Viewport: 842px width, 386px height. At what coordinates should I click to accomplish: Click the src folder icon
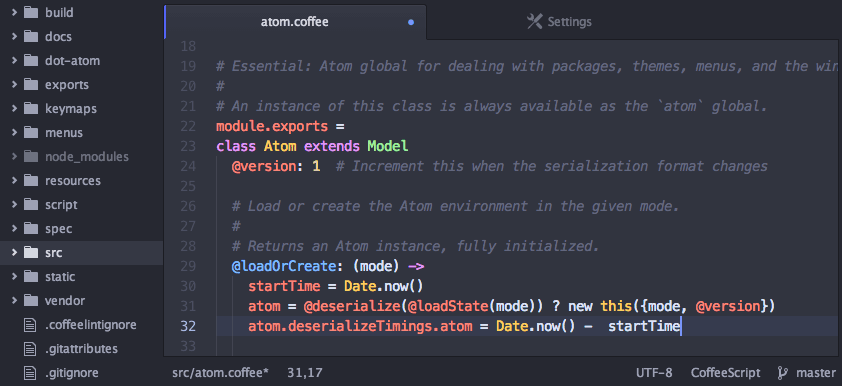31,253
